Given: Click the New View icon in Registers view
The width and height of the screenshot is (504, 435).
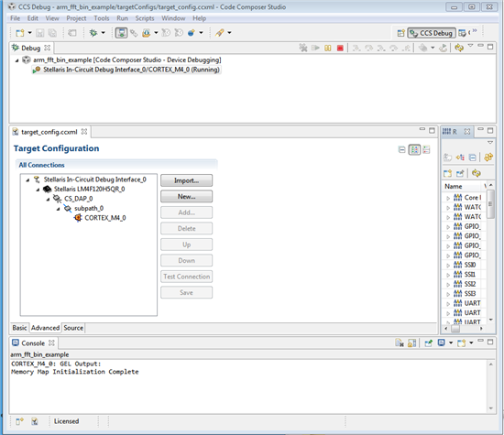Looking at the screenshot, I should [447, 173].
